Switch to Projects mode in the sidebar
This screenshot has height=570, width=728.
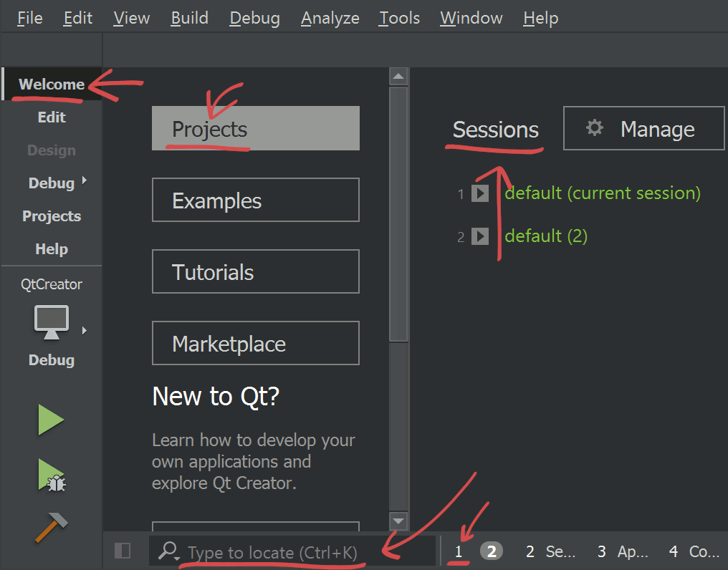click(x=52, y=216)
